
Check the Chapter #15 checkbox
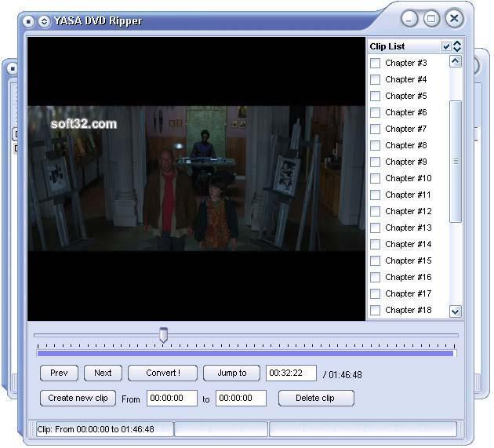tap(375, 260)
